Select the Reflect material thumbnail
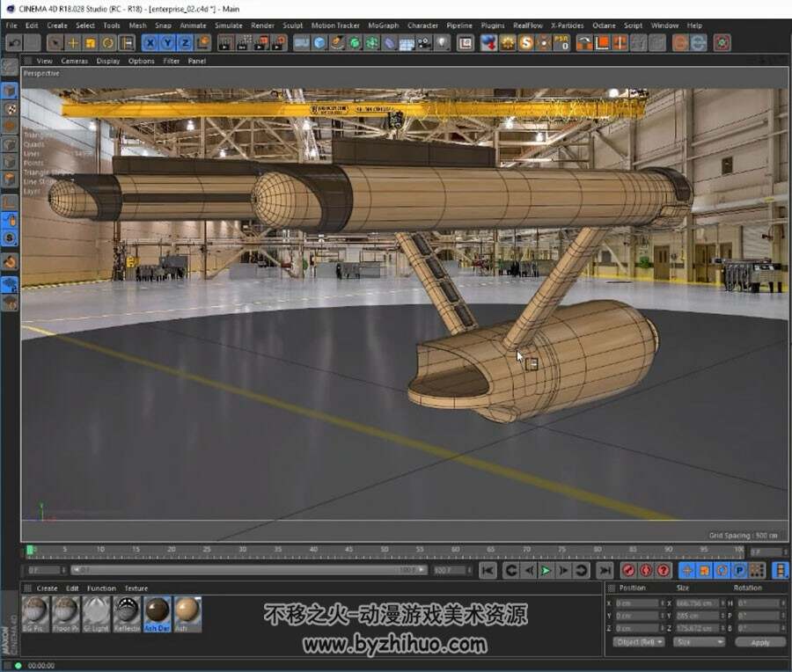Image resolution: width=792 pixels, height=672 pixels. coord(127,614)
